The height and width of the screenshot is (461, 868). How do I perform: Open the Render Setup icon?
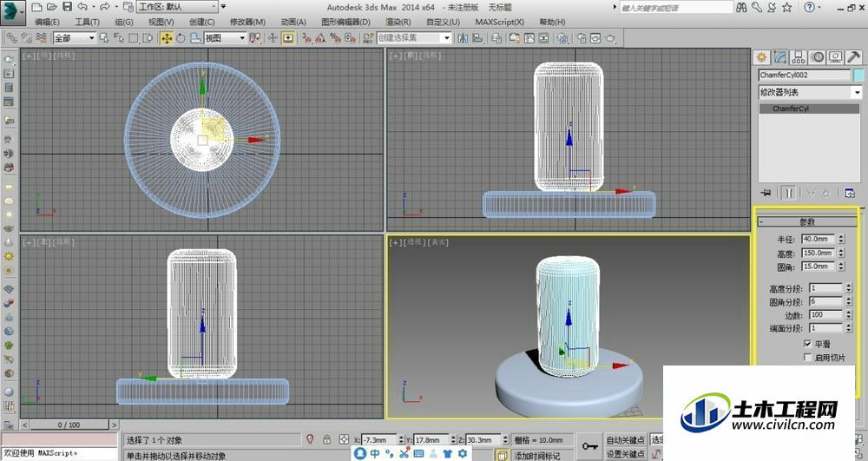(x=581, y=37)
